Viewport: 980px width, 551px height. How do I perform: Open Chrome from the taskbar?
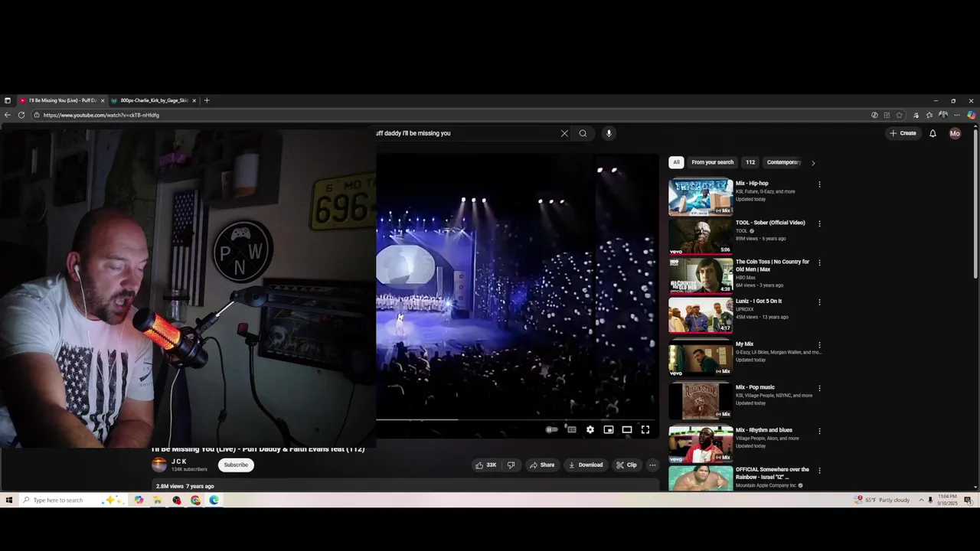coord(195,500)
